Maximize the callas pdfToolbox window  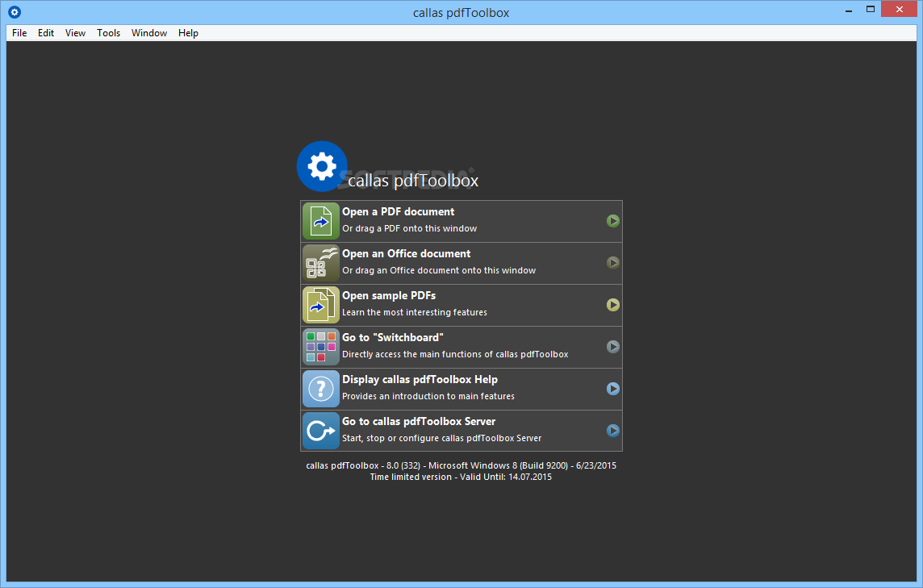pos(871,9)
